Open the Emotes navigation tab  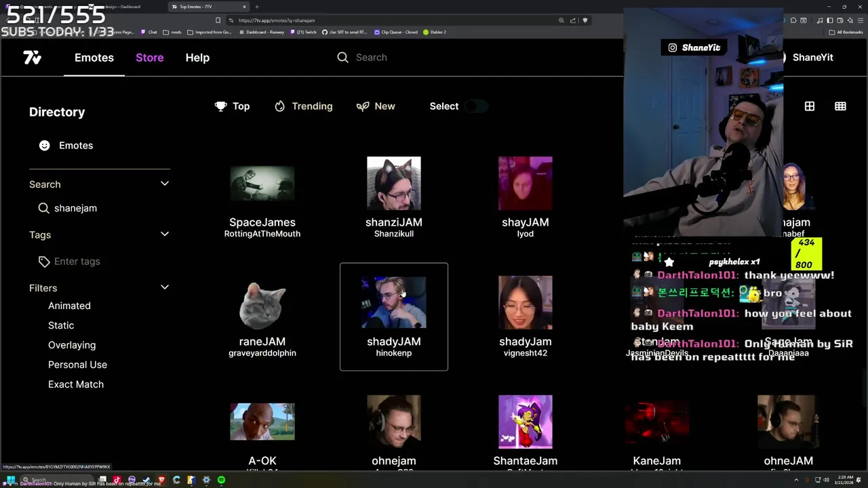click(x=94, y=58)
